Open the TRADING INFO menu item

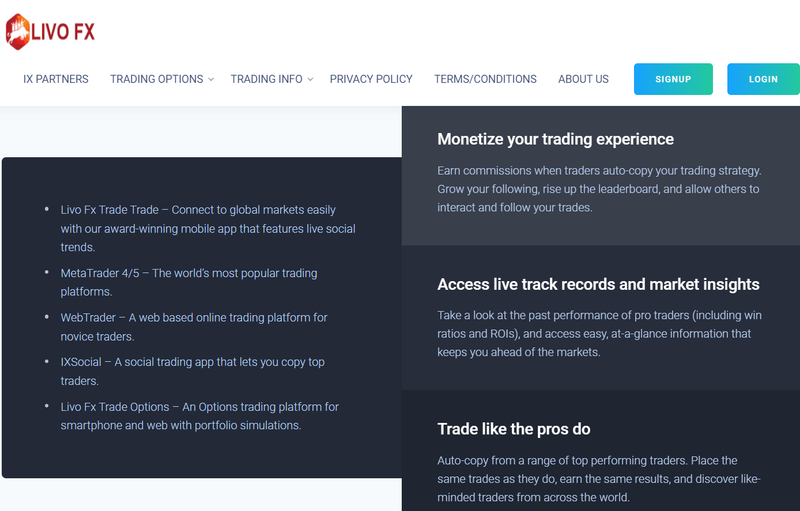[266, 79]
